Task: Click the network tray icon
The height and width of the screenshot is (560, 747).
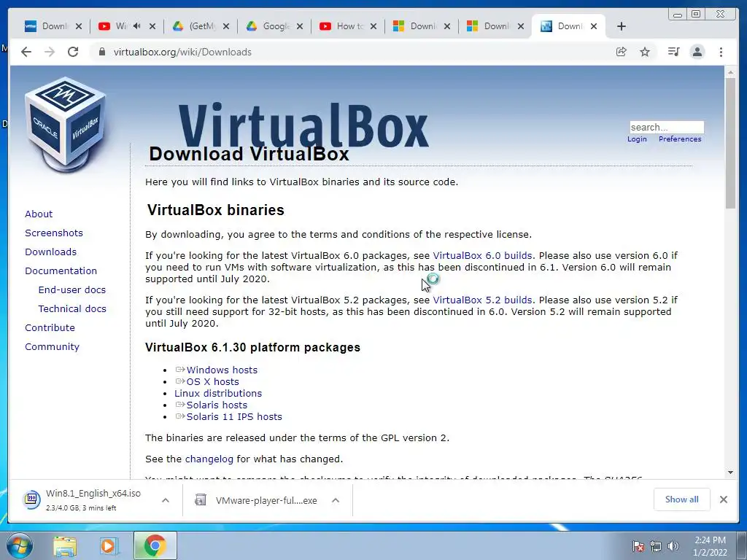Action: pos(656,546)
